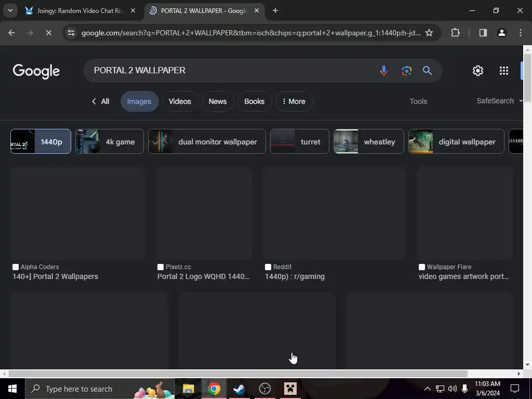Open '140+] Portal 2 Wallpapers' link

point(55,276)
